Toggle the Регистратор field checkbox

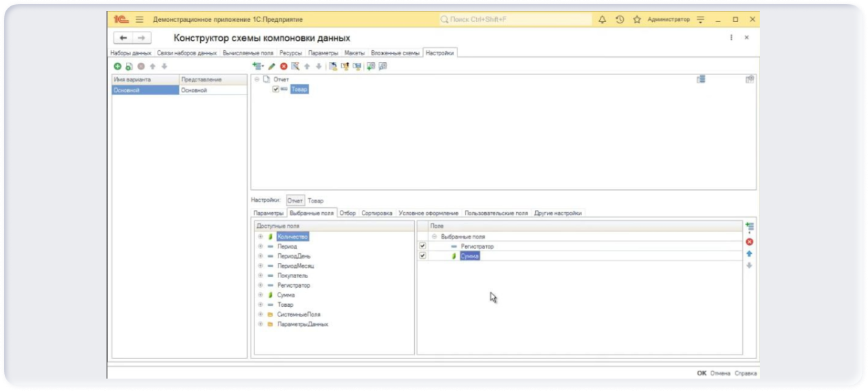coord(422,246)
